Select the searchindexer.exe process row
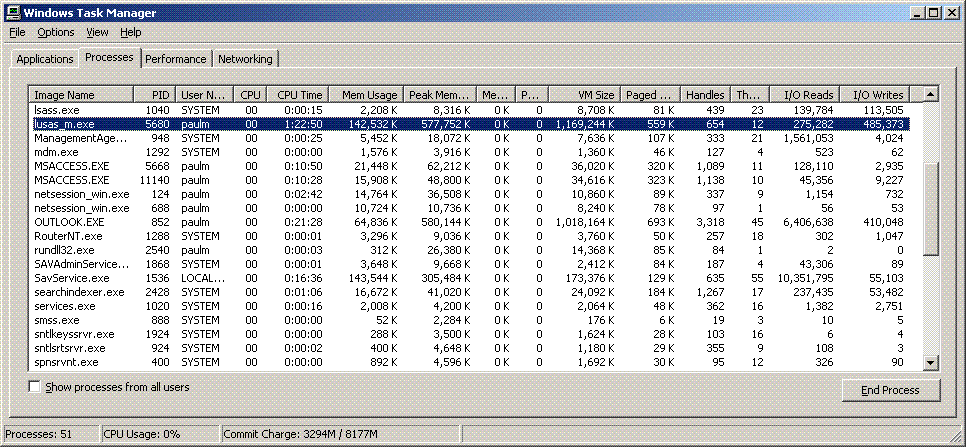The height and width of the screenshot is (447, 966). coord(79,292)
